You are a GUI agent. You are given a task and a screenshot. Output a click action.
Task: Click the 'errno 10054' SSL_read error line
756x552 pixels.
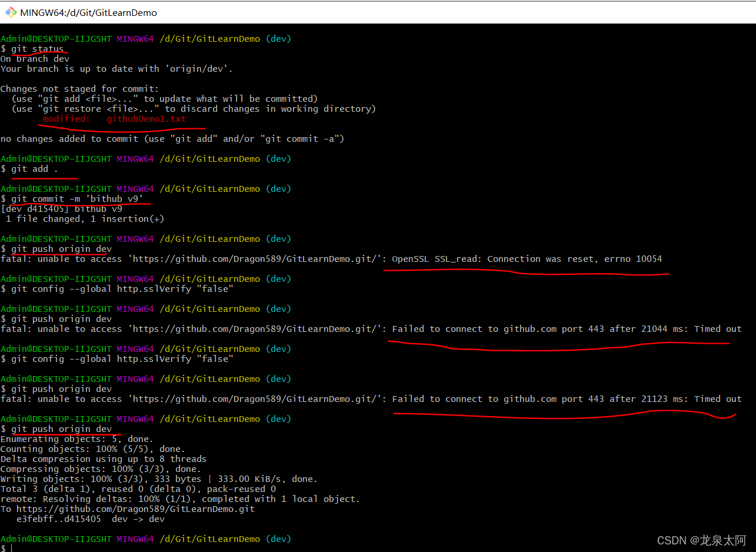point(331,259)
